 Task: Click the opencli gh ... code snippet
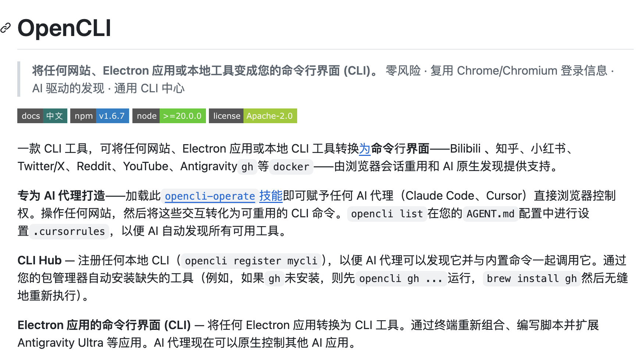click(401, 279)
